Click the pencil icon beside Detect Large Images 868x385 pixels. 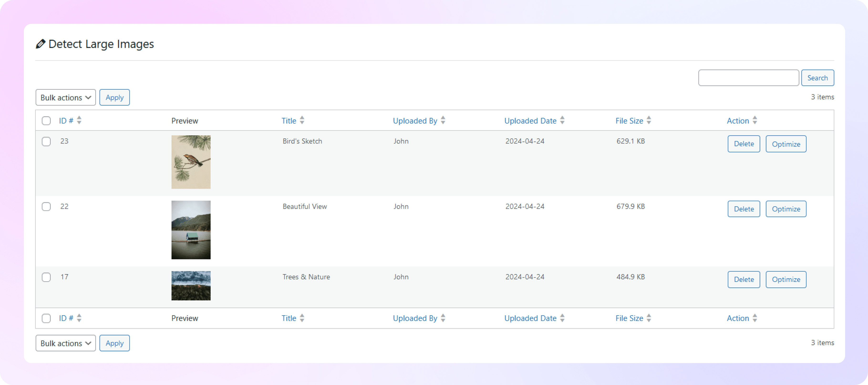tap(41, 44)
